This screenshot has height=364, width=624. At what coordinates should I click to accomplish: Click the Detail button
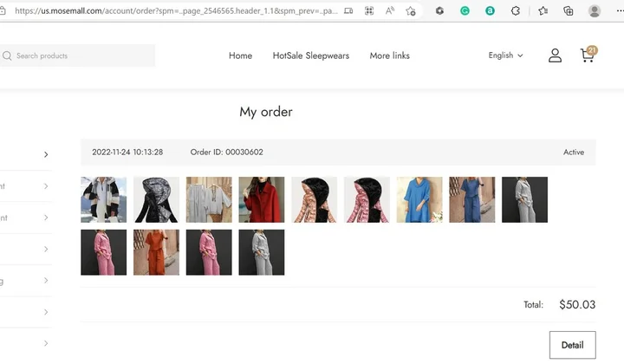click(572, 345)
